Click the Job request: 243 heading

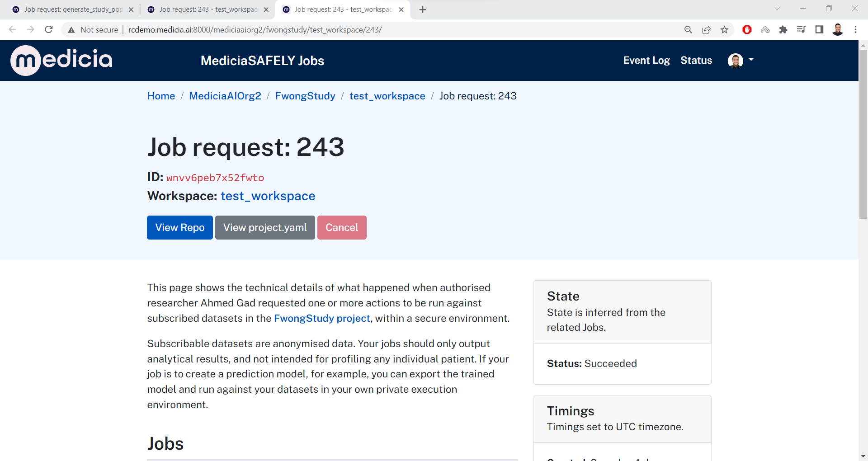[246, 147]
